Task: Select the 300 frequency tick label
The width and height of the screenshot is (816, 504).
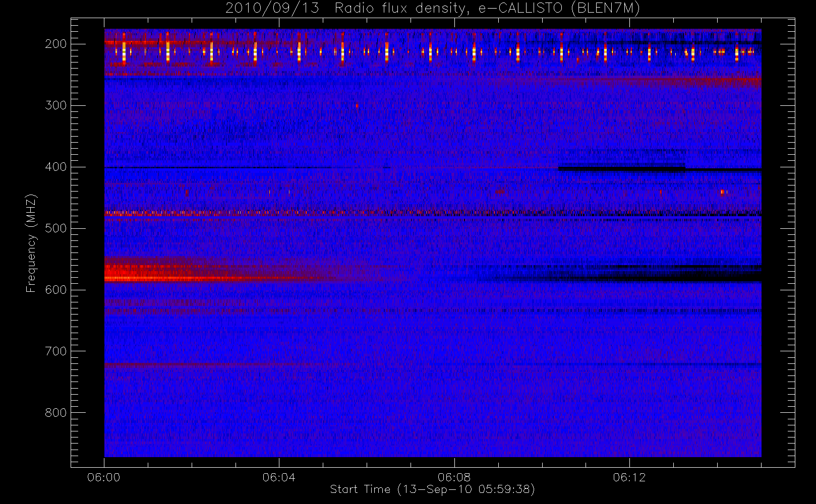Action: [x=56, y=105]
